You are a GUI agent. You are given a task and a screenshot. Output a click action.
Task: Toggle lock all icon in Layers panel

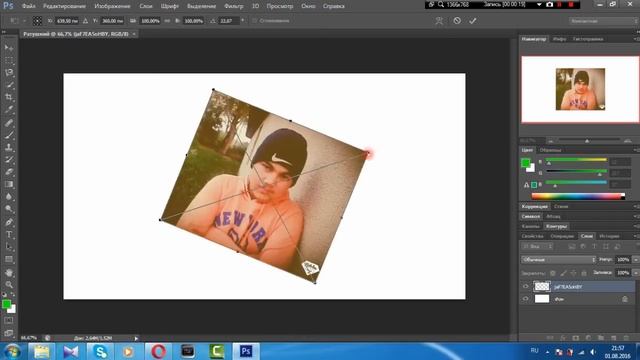584,273
